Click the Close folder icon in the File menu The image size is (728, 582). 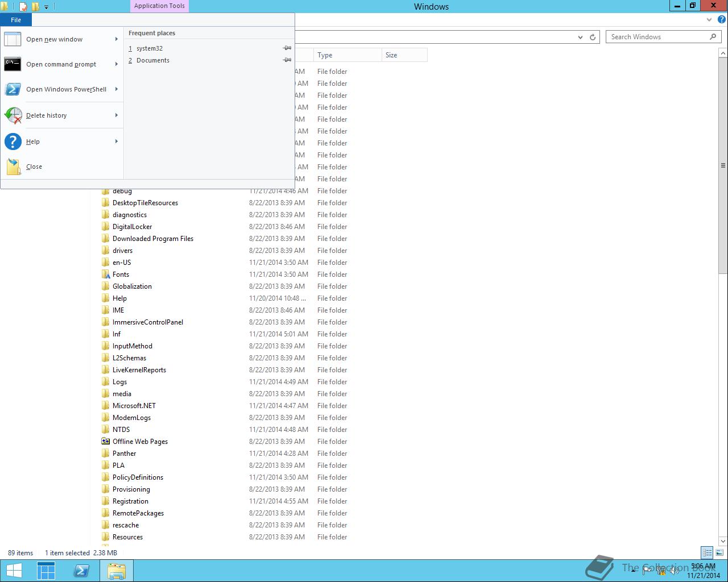point(13,167)
